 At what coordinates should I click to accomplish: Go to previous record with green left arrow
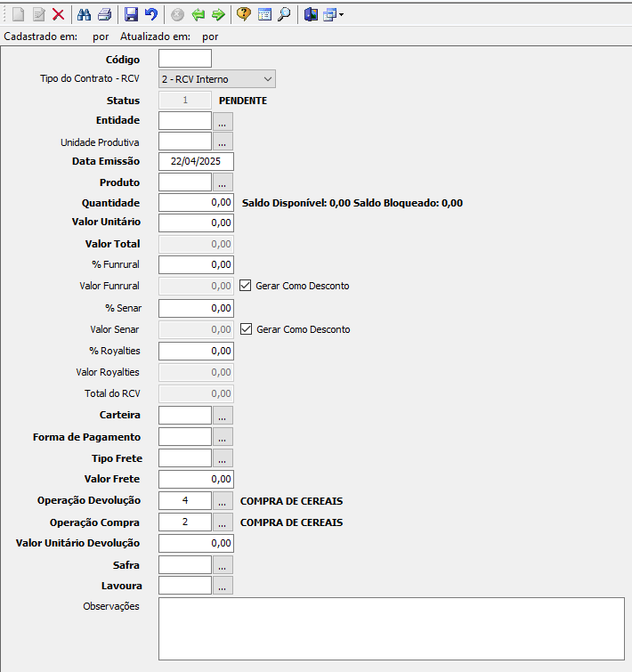199,14
